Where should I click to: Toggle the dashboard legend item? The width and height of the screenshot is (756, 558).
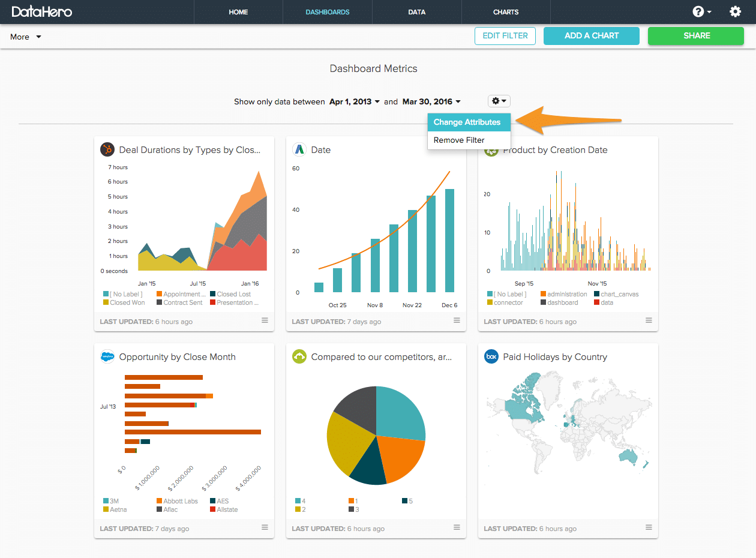(x=559, y=302)
